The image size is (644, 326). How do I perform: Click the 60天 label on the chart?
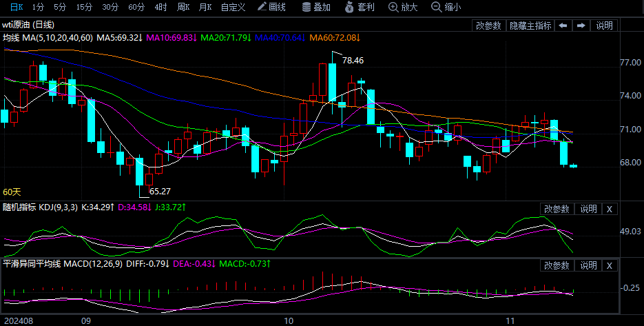tap(12, 192)
